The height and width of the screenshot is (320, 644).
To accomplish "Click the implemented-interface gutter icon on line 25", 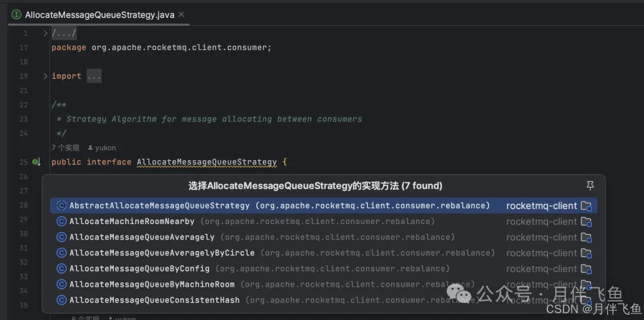I will (36, 162).
